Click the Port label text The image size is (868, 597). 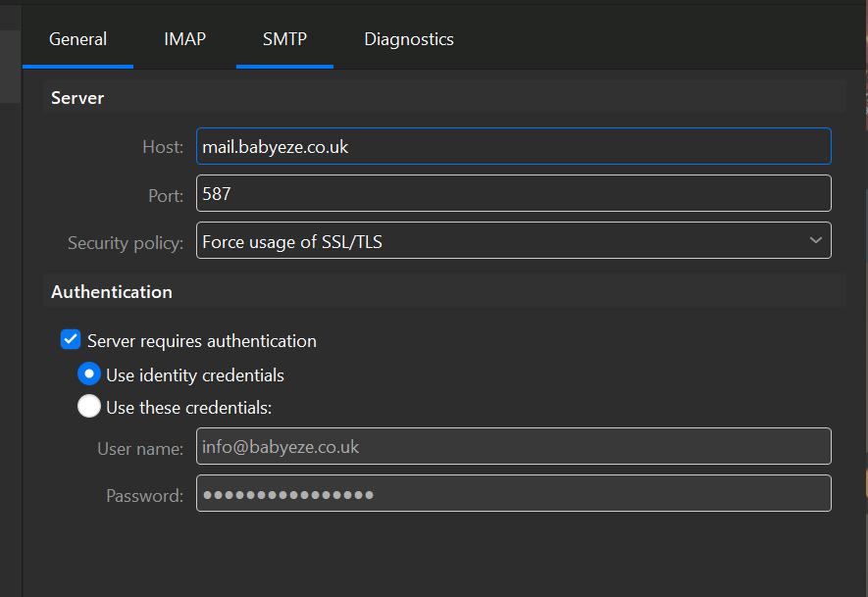tap(165, 196)
